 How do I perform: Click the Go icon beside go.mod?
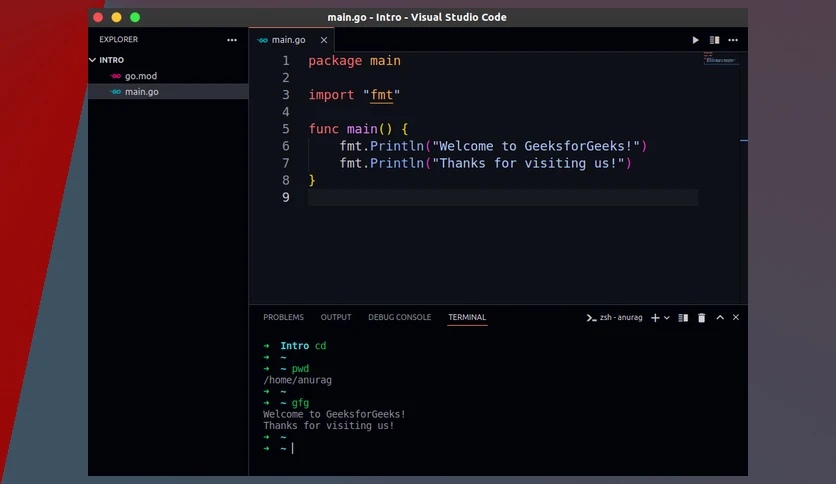pos(116,76)
